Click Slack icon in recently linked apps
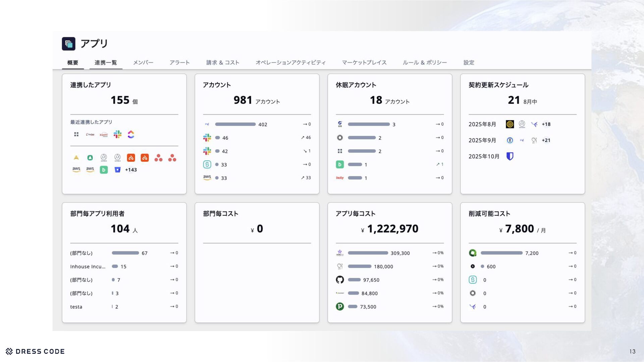The height and width of the screenshot is (362, 644). click(117, 134)
